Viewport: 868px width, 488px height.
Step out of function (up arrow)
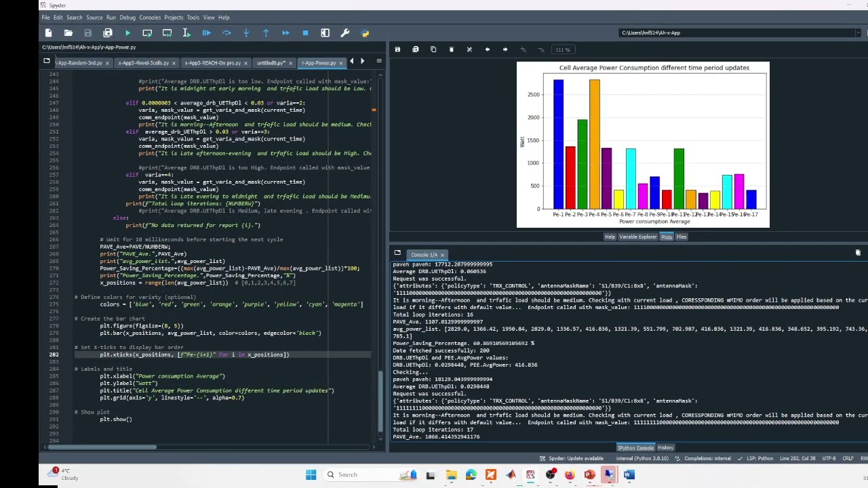click(x=266, y=33)
